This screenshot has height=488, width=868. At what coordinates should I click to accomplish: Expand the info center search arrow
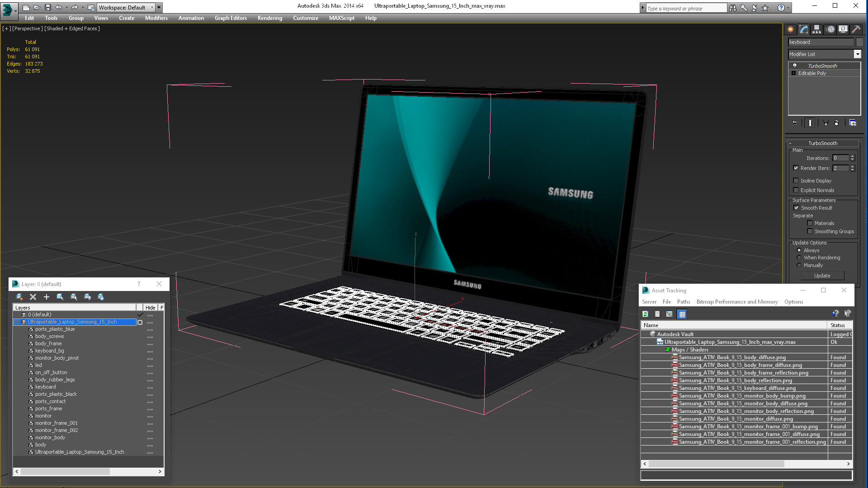tap(642, 8)
